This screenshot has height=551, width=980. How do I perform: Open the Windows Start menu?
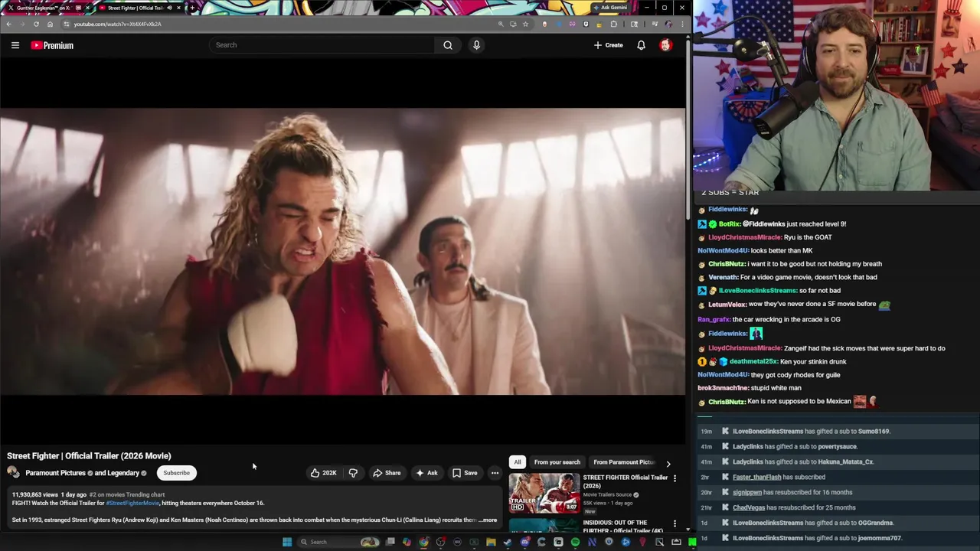point(287,542)
